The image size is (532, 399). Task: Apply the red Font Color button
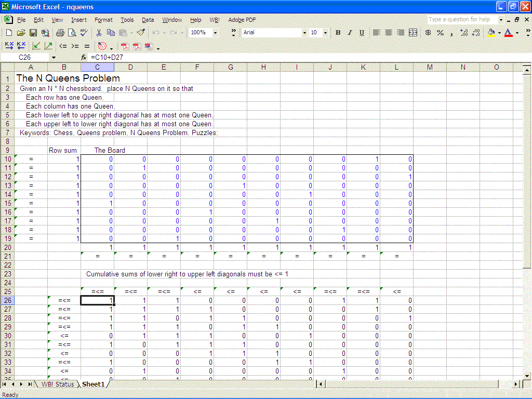click(508, 33)
